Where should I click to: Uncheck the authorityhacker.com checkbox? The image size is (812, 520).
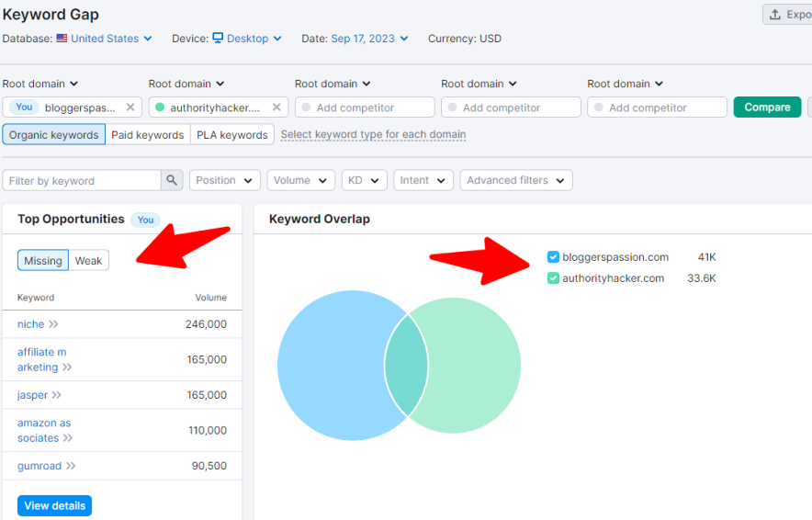(553, 278)
